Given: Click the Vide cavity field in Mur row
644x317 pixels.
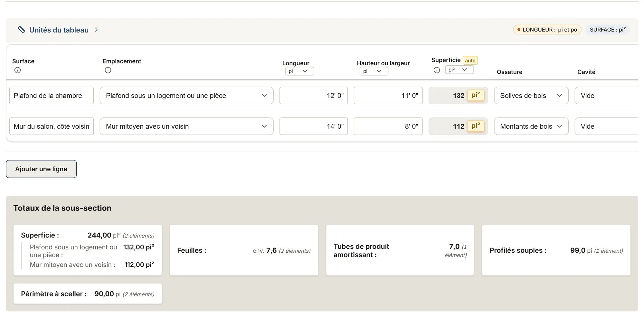Looking at the screenshot, I should [606, 126].
